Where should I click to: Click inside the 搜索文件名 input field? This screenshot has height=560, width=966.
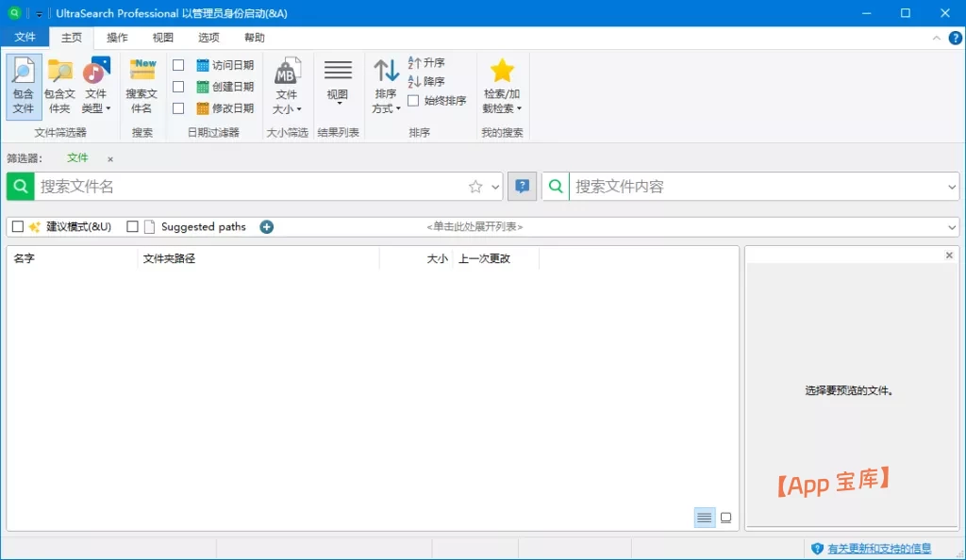coord(236,186)
